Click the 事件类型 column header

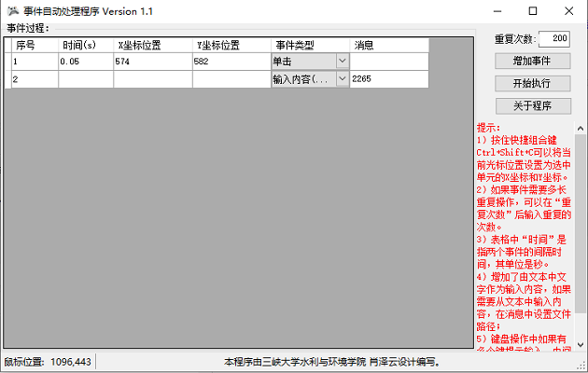coord(310,46)
